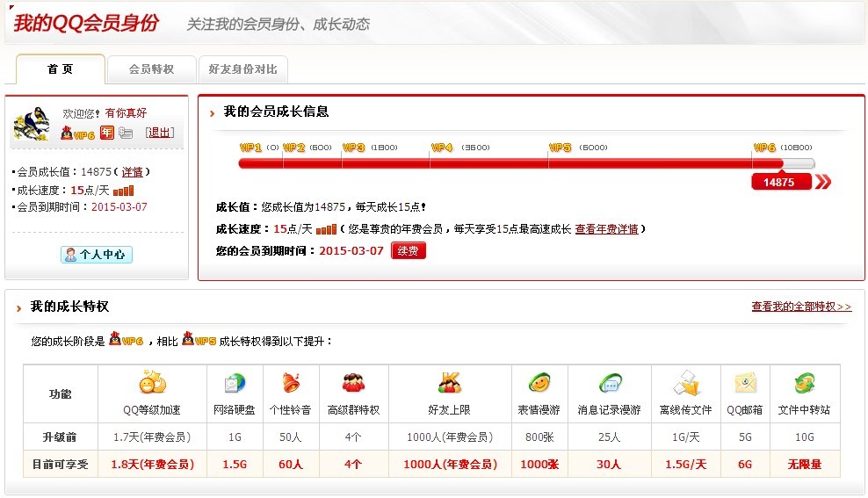
Task: Click the 升级前 row header
Action: 61,437
